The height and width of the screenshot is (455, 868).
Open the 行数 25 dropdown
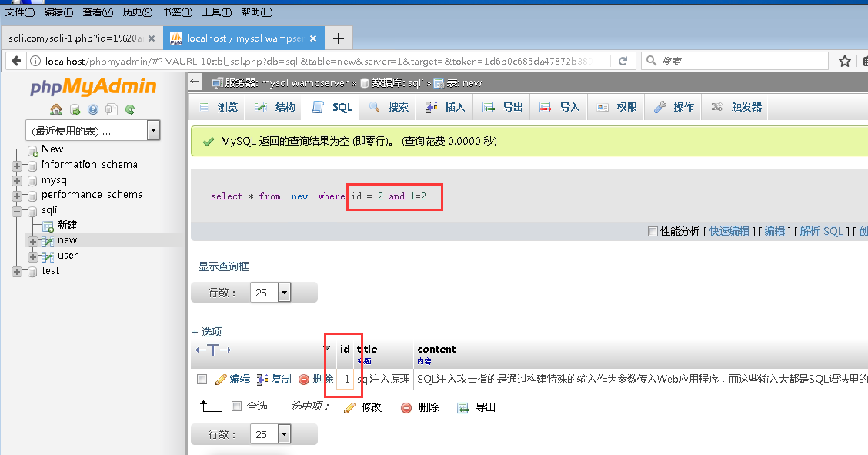285,293
